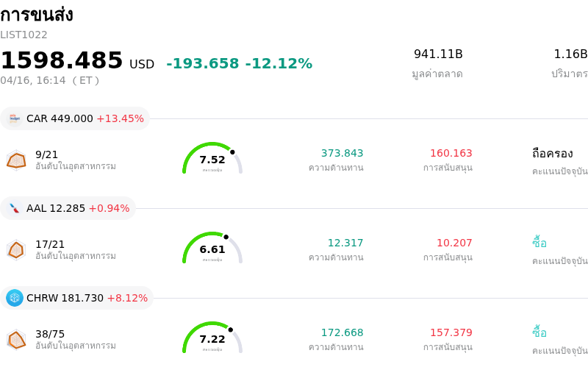Click the 6.61 score gauge
This screenshot has width=588, height=367.
pyautogui.click(x=212, y=249)
